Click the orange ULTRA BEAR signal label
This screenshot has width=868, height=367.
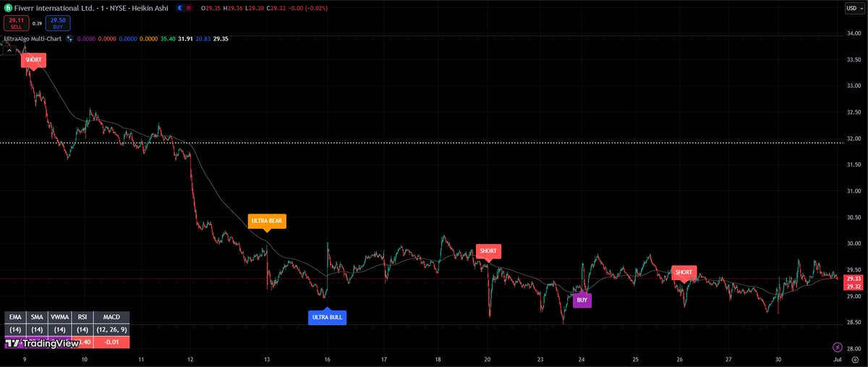tap(266, 220)
